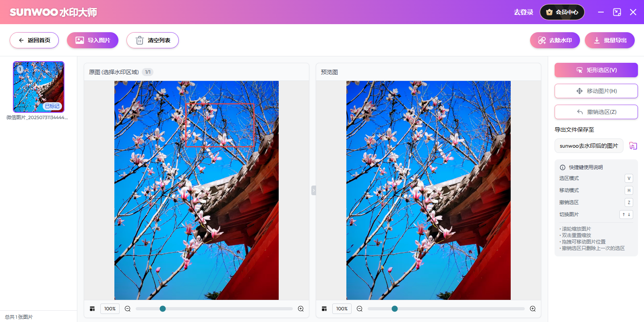Collapse the preview panel with divider arrow
The image size is (644, 322).
point(313,190)
